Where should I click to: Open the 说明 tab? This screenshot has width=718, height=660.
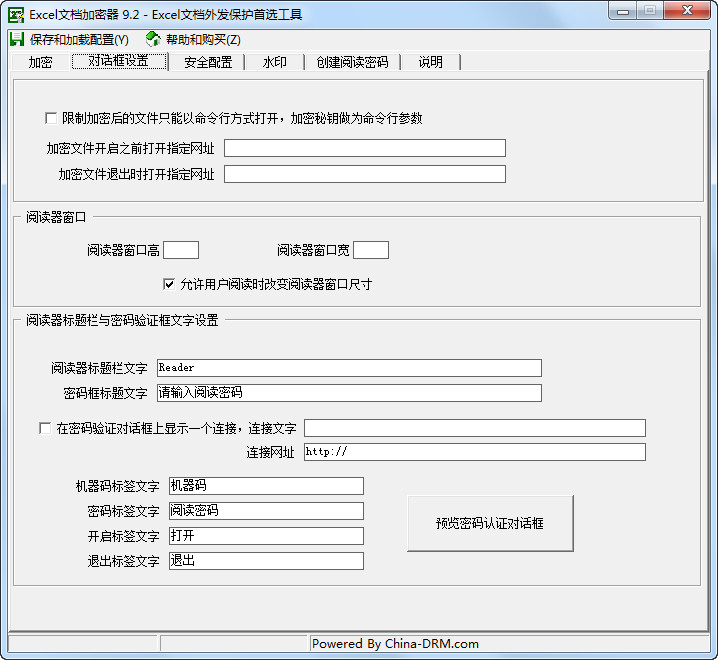tap(430, 62)
